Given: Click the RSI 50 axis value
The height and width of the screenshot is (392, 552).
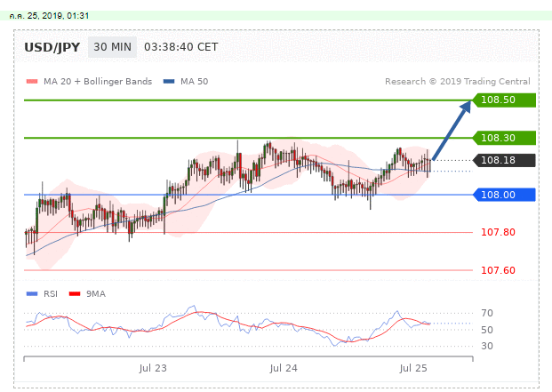Looking at the screenshot, I should pos(487,330).
